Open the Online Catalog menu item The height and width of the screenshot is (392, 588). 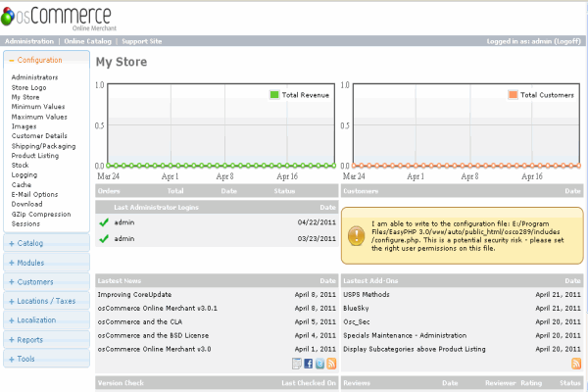88,41
